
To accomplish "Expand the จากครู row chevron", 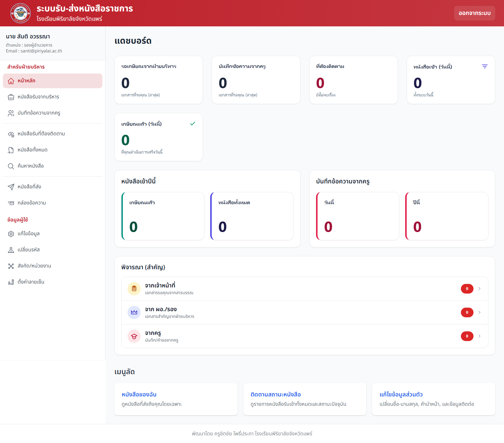I will click(x=479, y=336).
